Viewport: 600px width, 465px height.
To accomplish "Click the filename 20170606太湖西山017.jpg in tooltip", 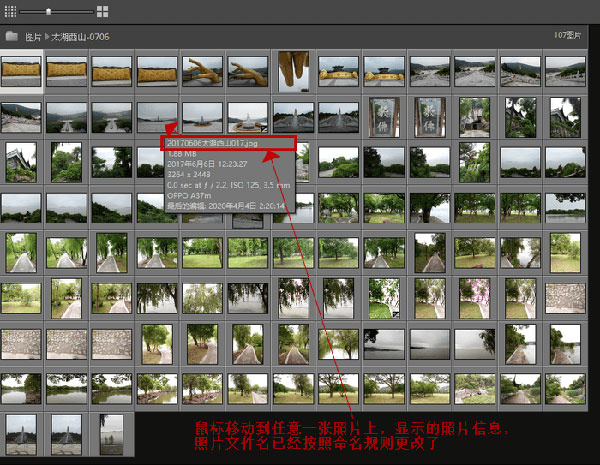I will click(x=212, y=143).
